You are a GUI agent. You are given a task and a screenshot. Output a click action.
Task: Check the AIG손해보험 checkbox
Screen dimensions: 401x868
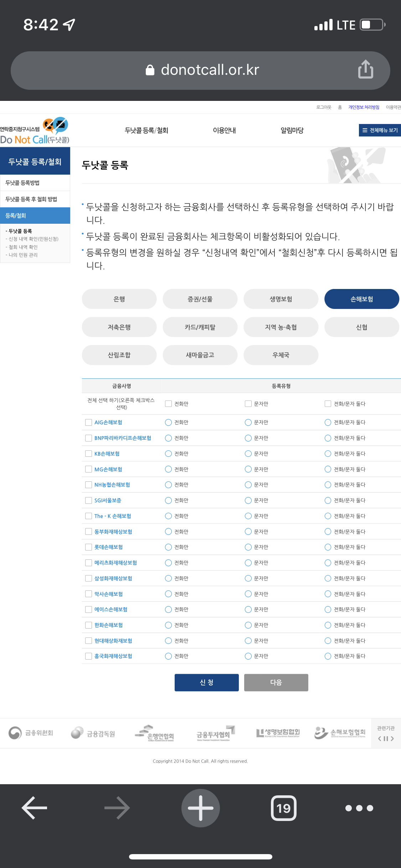[x=88, y=422]
